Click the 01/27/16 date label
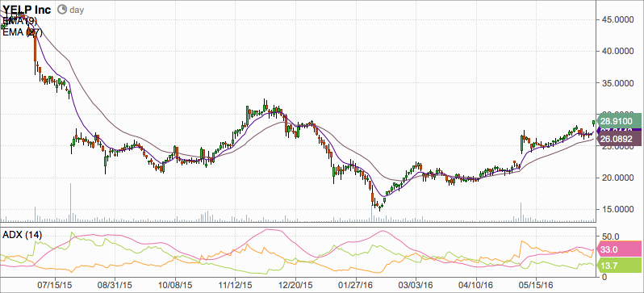 click(x=356, y=285)
